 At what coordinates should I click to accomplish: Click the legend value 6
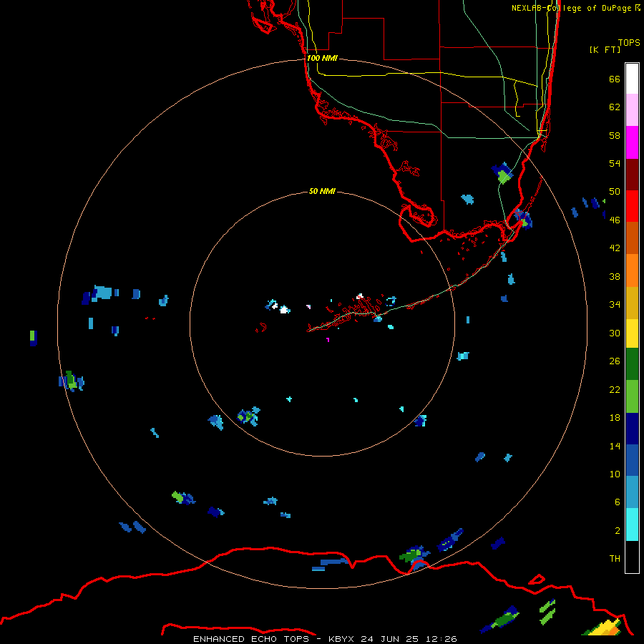pyautogui.click(x=617, y=502)
